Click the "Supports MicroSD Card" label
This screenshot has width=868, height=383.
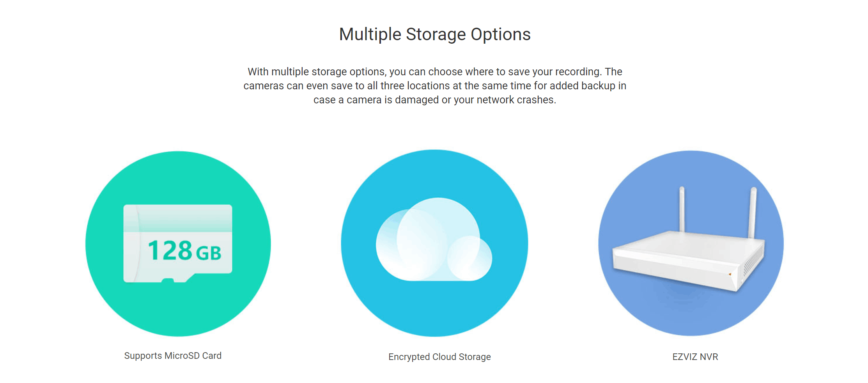click(x=173, y=356)
